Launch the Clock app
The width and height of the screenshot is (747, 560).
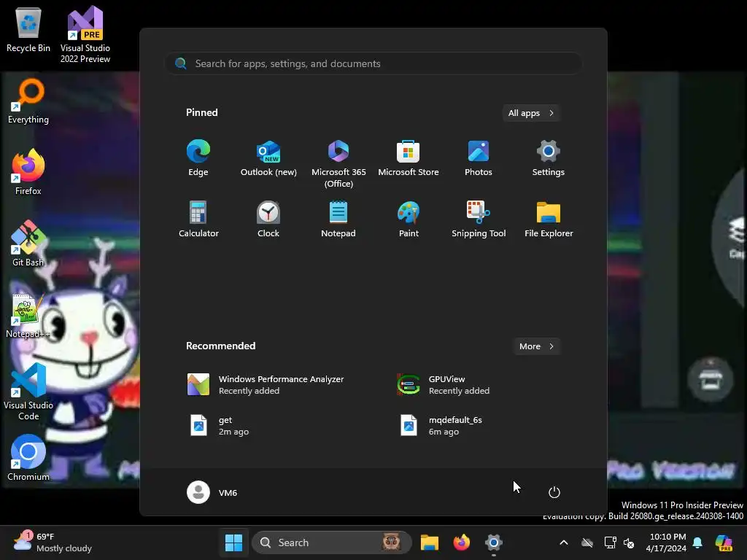pyautogui.click(x=268, y=219)
